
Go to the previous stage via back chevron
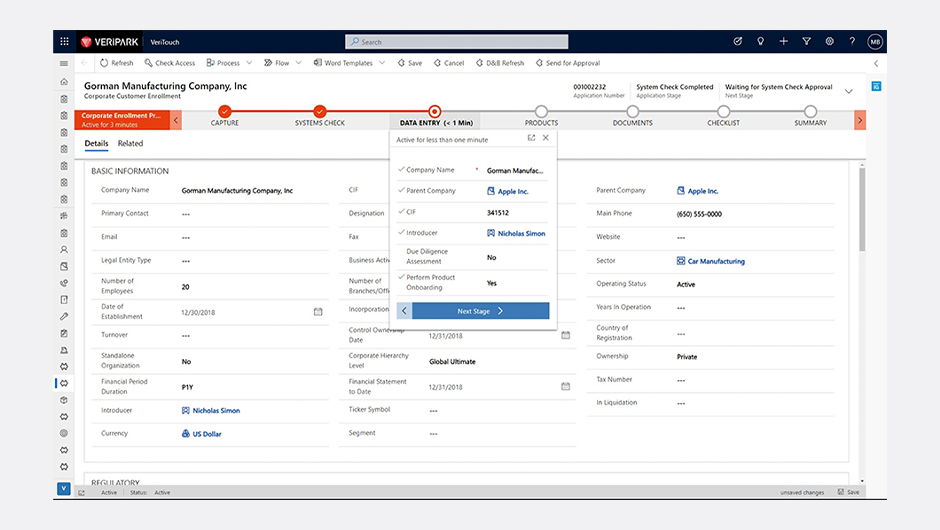click(x=404, y=311)
